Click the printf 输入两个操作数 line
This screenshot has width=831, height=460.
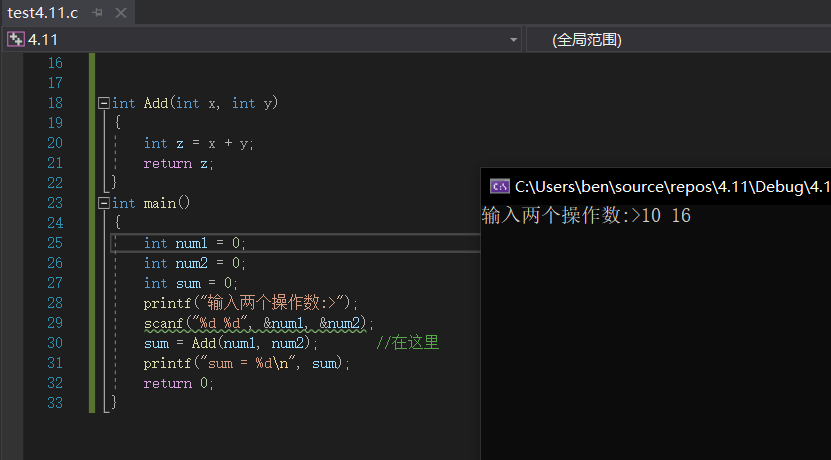(x=251, y=303)
